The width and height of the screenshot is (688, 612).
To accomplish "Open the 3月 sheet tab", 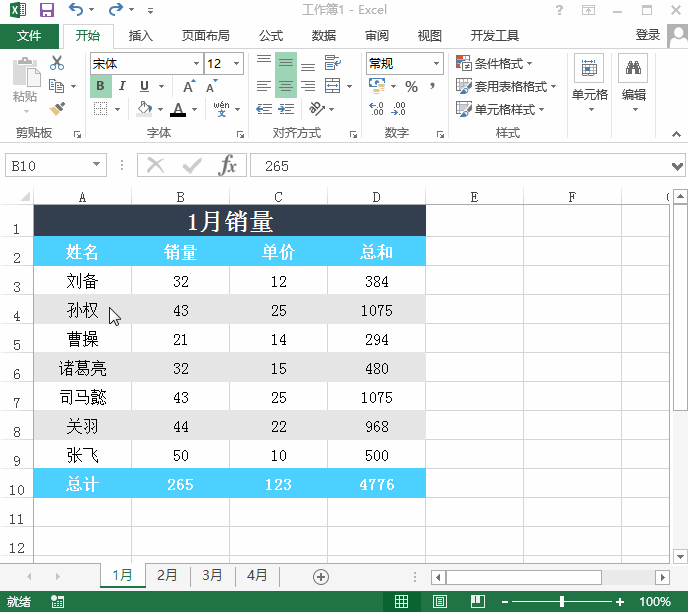I will pyautogui.click(x=212, y=575).
